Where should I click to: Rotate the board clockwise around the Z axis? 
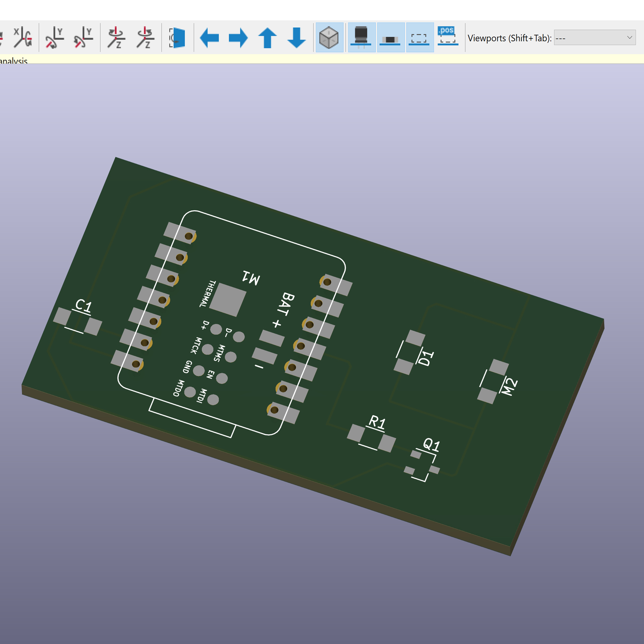click(x=116, y=37)
